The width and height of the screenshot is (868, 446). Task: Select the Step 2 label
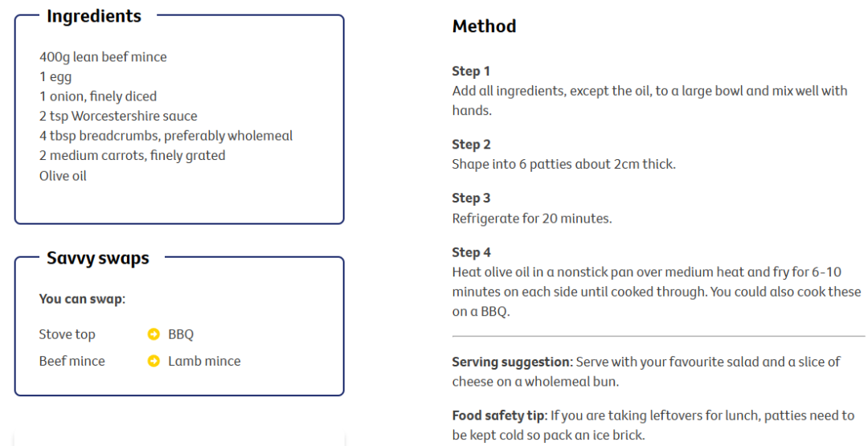pos(471,145)
